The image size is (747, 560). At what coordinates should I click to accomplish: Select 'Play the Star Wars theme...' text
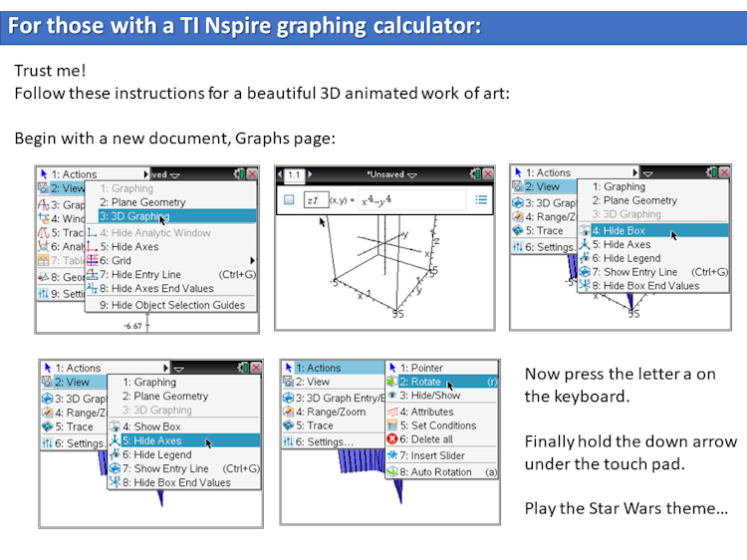click(626, 508)
